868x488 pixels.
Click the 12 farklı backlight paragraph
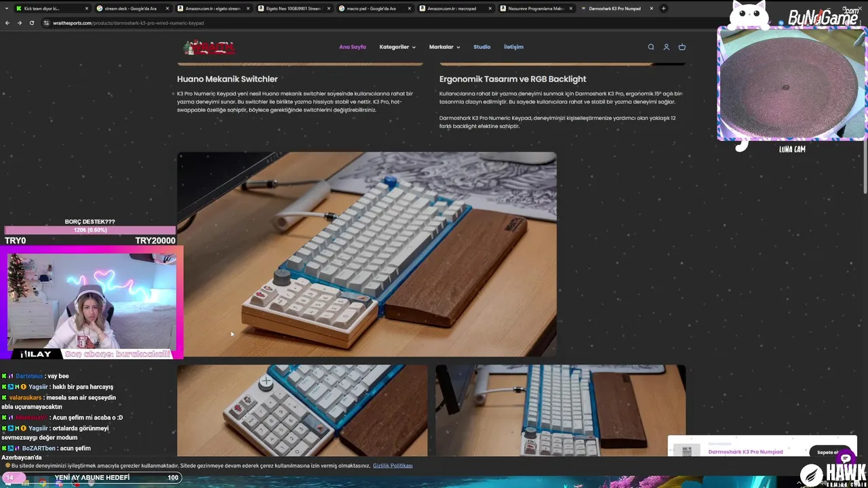click(x=557, y=122)
